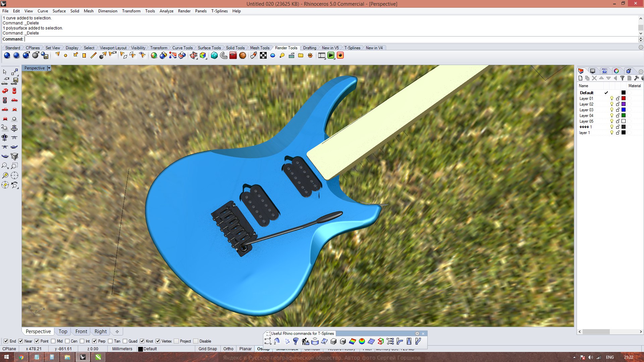Click the Grid Snap status button
The width and height of the screenshot is (644, 362).
click(x=207, y=349)
